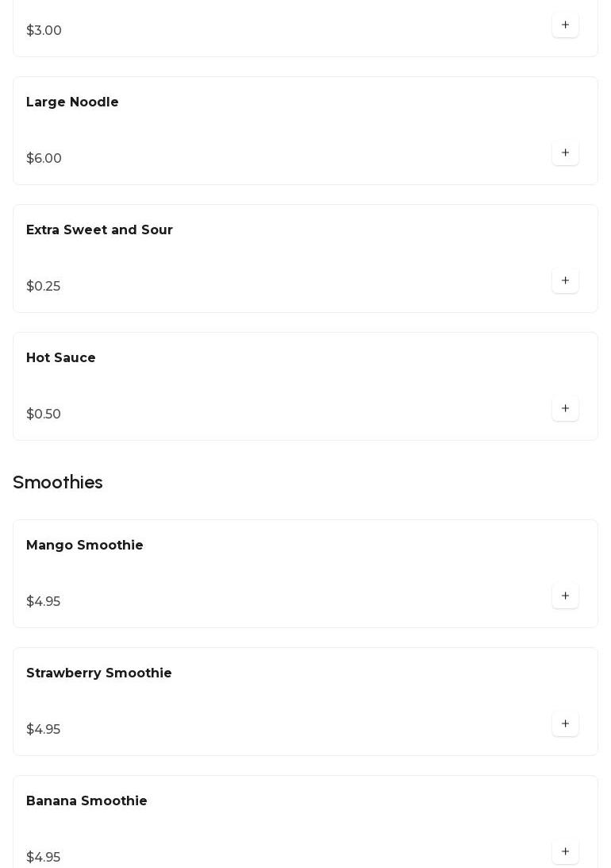
Task: Click the $0.50 Hot Sauce price
Action: click(x=44, y=415)
